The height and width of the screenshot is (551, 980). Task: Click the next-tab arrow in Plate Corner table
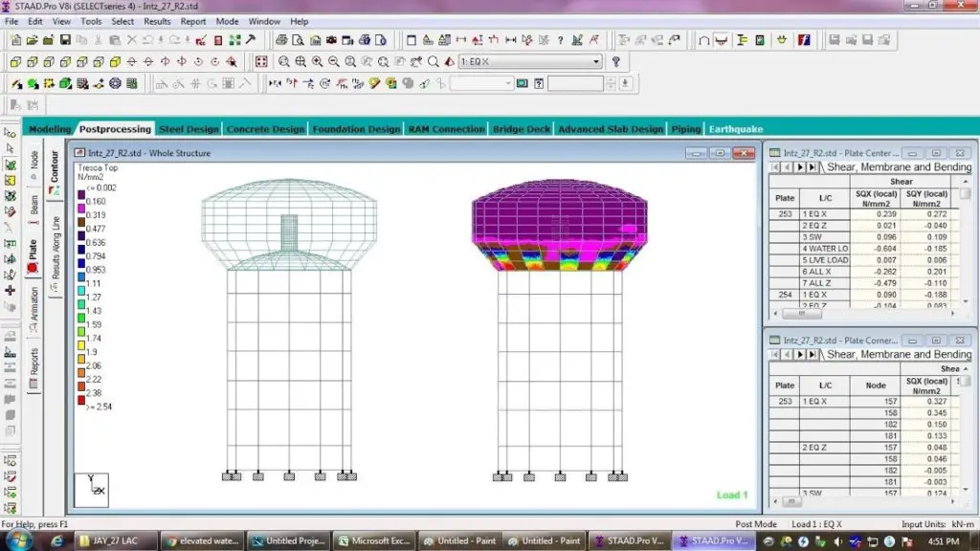[x=799, y=355]
